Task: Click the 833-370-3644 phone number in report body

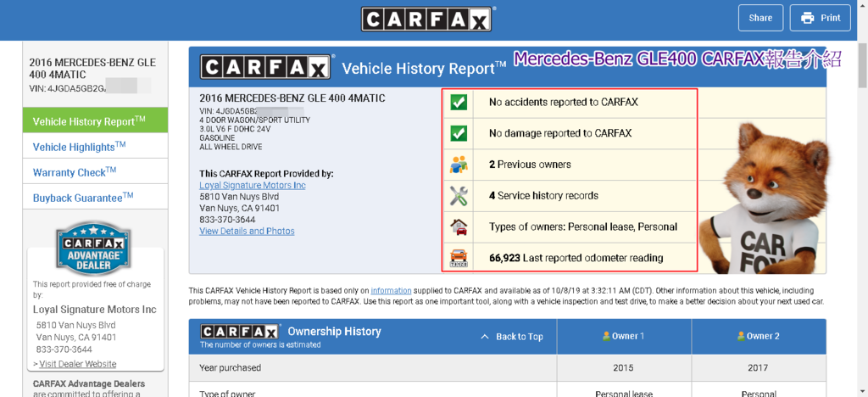Action: (227, 219)
